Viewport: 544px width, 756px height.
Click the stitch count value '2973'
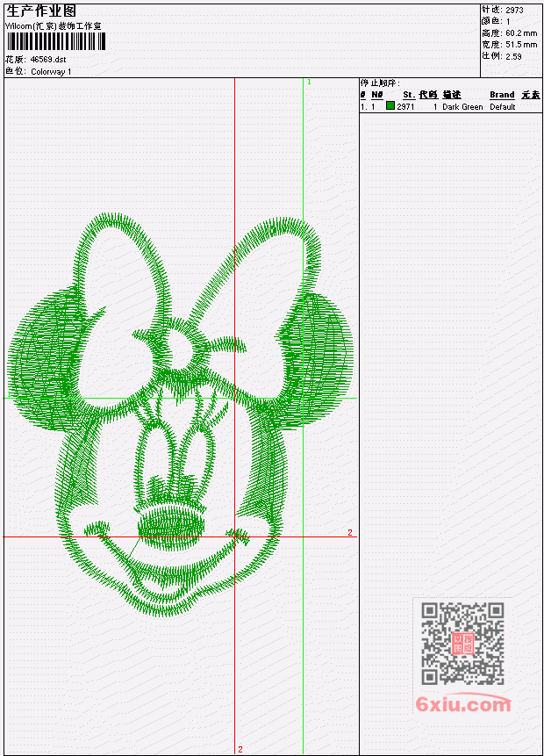[x=514, y=10]
